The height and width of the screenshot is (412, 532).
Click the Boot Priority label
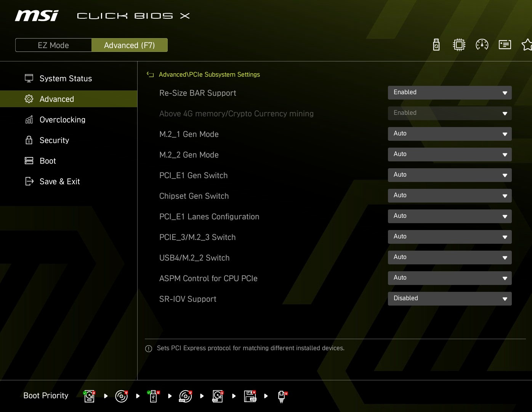click(x=46, y=396)
